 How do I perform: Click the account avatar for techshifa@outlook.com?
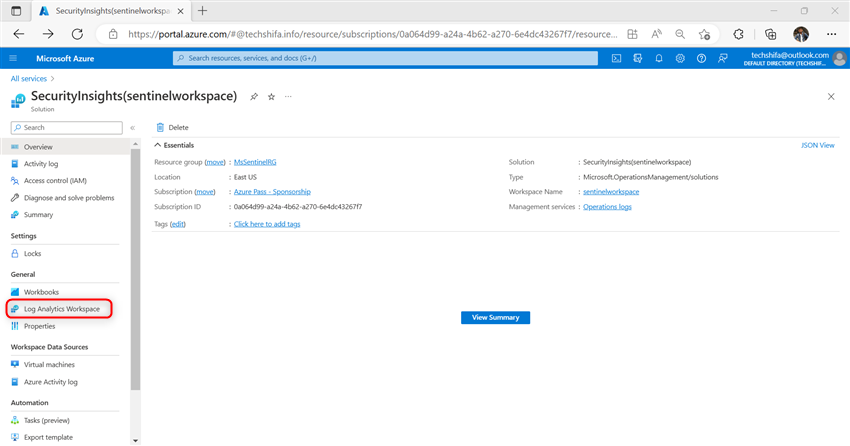(840, 58)
